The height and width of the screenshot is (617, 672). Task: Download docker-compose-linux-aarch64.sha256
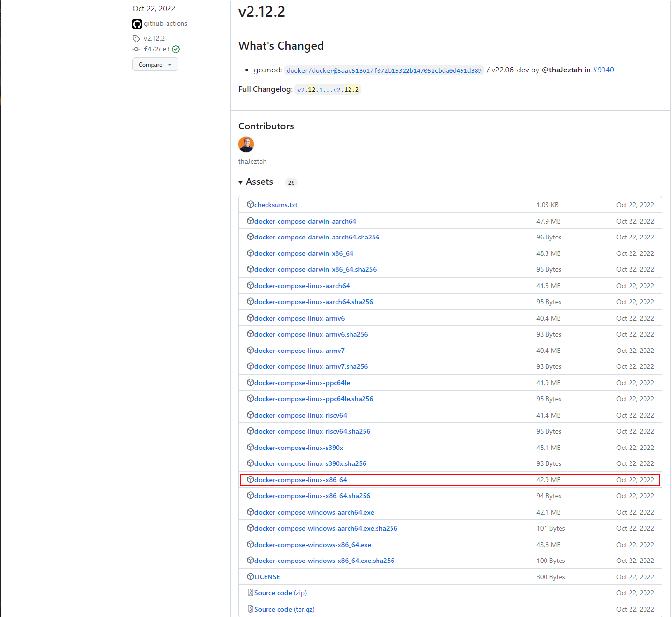point(314,302)
